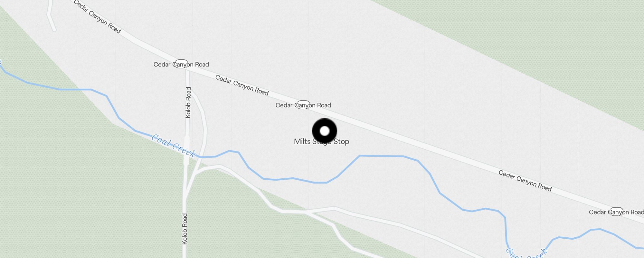Image resolution: width=644 pixels, height=258 pixels.
Task: Click route shield beside Kolob Road intersection
Action: pos(181,64)
